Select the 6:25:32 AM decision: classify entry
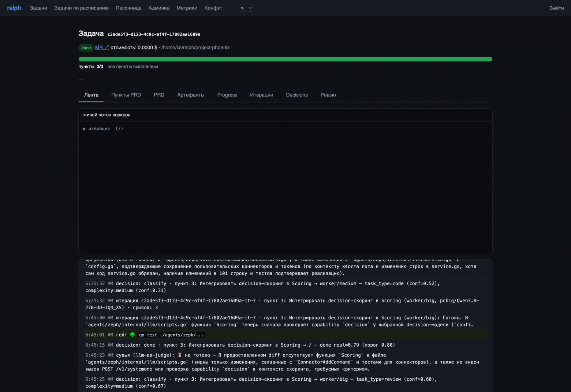Screen dimensions: 571x392 (x=286, y=287)
